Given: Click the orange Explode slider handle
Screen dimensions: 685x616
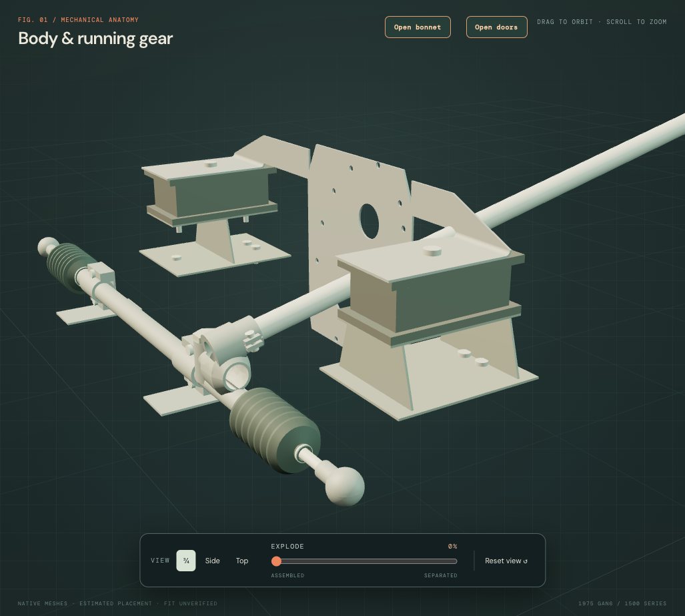Looking at the screenshot, I should tap(276, 561).
